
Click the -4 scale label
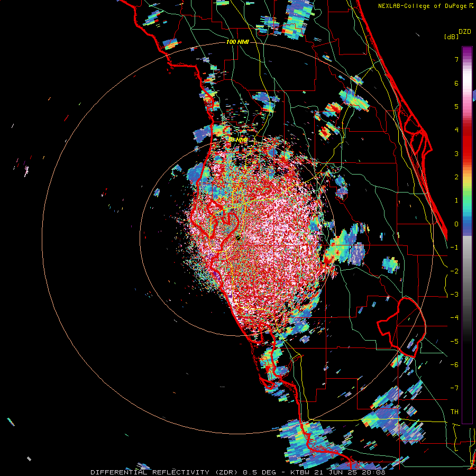pyautogui.click(x=454, y=318)
